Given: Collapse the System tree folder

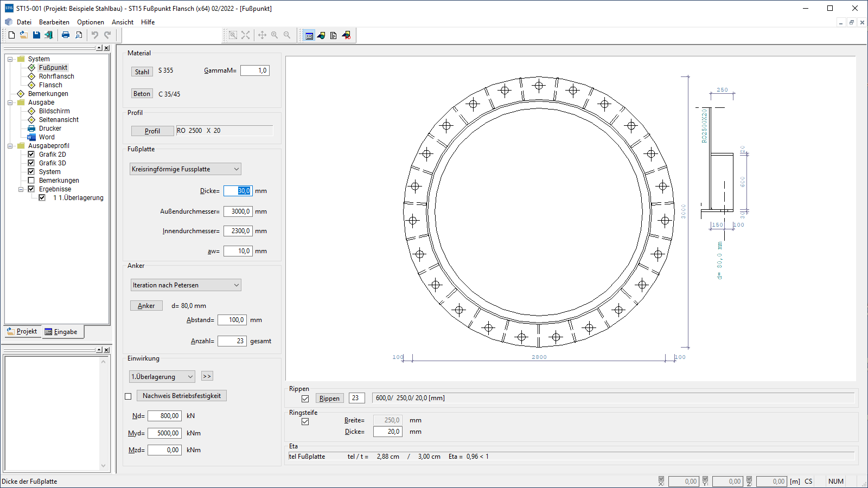Looking at the screenshot, I should click(10, 59).
